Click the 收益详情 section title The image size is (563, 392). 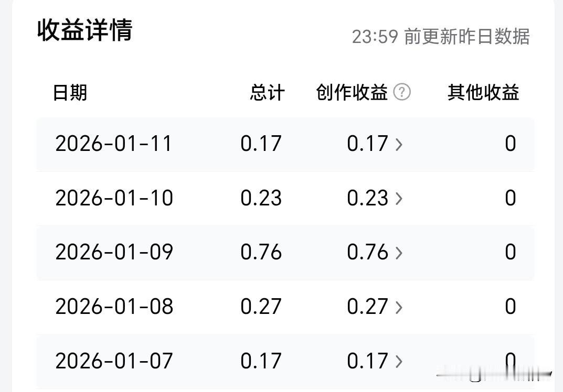tap(85, 30)
